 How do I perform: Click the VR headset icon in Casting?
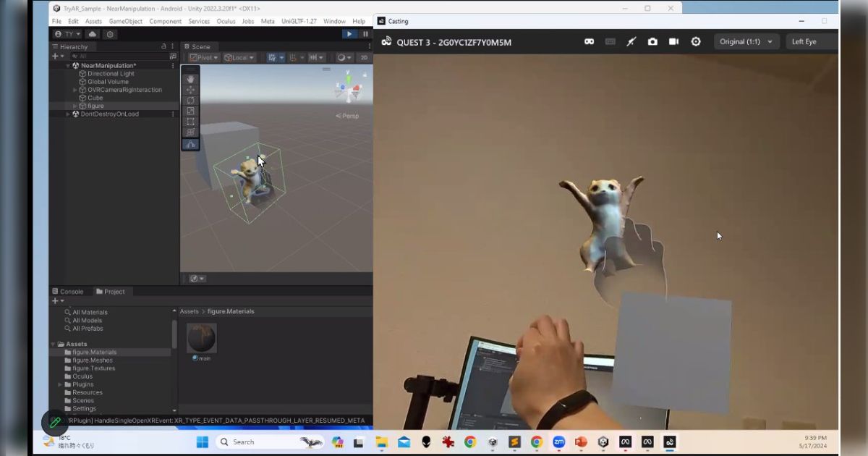pyautogui.click(x=589, y=42)
